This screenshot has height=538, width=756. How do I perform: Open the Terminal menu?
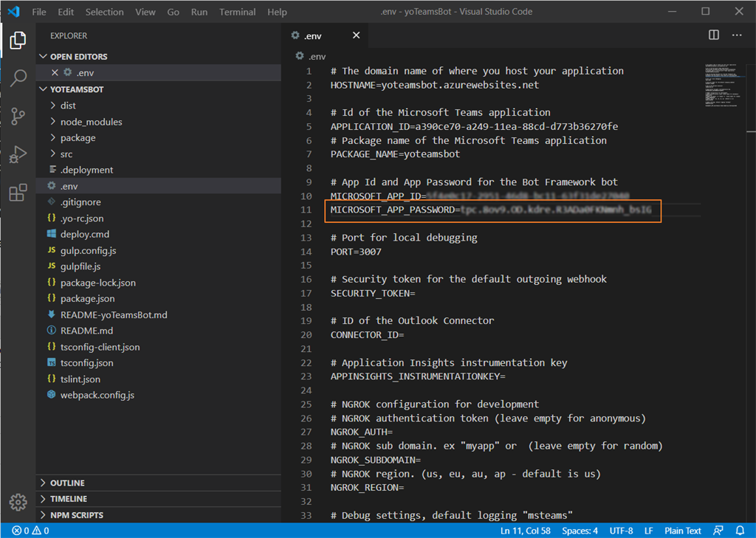[236, 11]
